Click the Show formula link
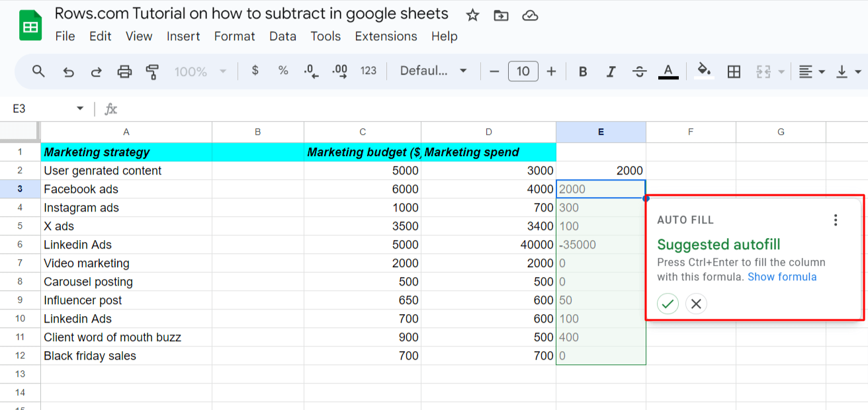This screenshot has height=410, width=868. click(x=782, y=276)
